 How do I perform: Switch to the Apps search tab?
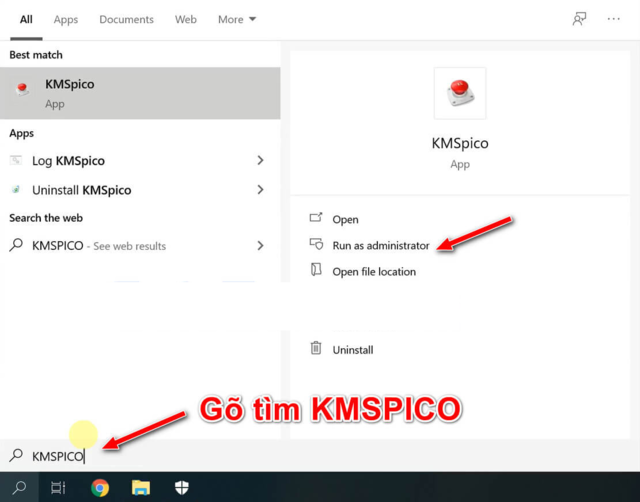point(66,20)
